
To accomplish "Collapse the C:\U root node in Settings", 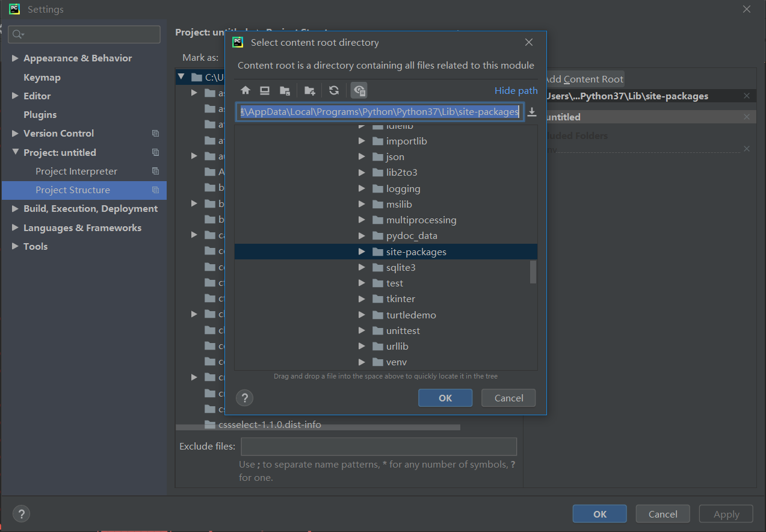I will (x=181, y=77).
